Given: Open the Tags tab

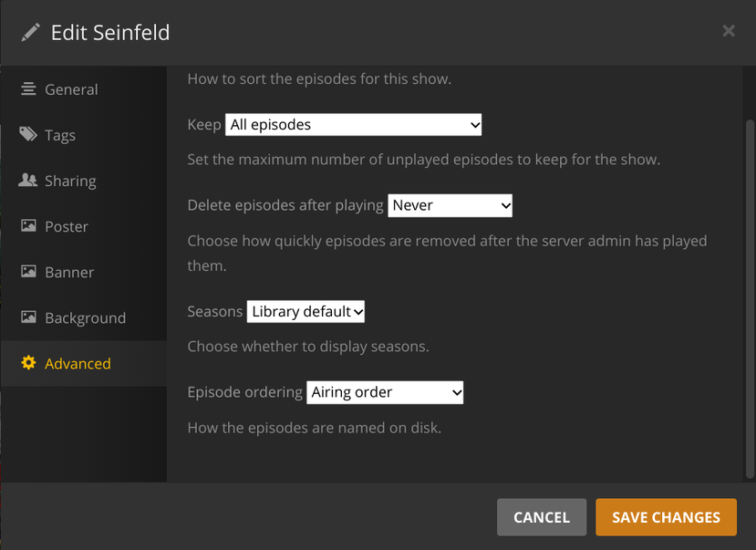Looking at the screenshot, I should coord(60,135).
